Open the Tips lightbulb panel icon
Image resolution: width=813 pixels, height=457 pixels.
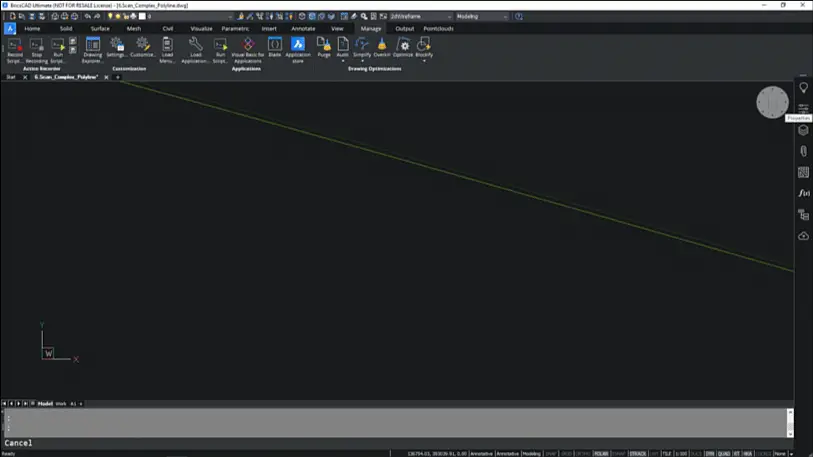803,88
